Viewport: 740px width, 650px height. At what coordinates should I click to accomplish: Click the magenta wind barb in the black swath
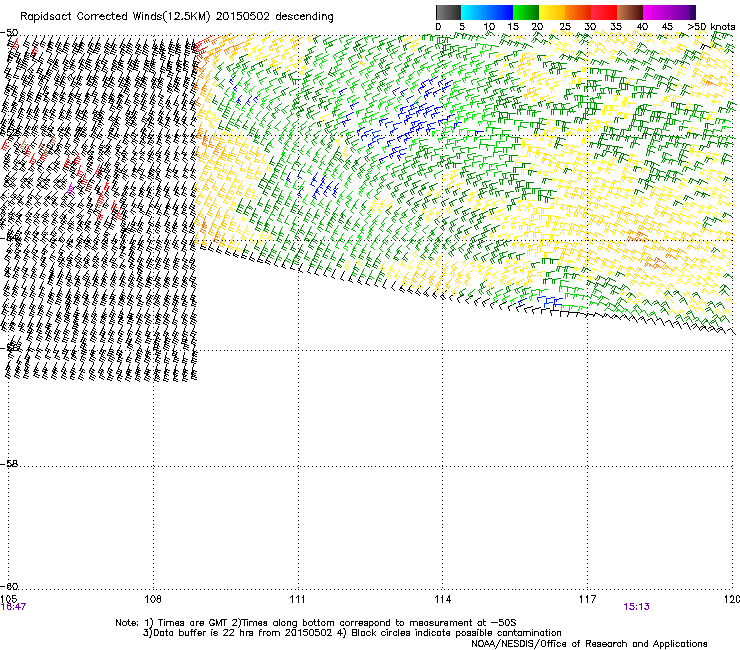tap(70, 189)
